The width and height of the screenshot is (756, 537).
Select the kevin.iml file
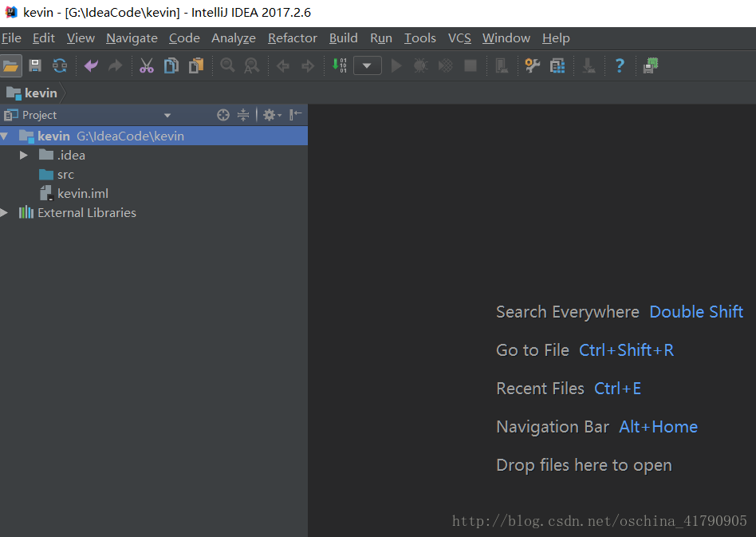coord(82,193)
